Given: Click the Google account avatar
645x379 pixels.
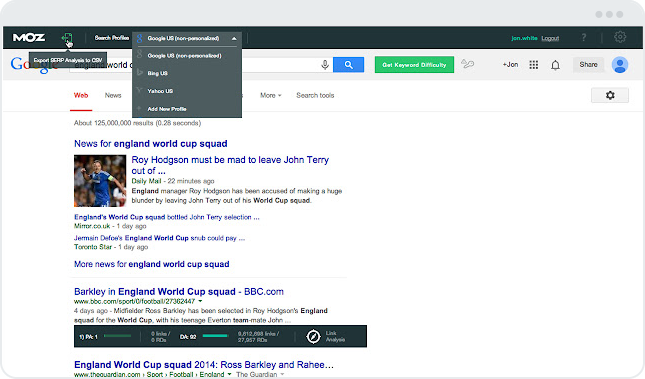Looking at the screenshot, I should [619, 65].
